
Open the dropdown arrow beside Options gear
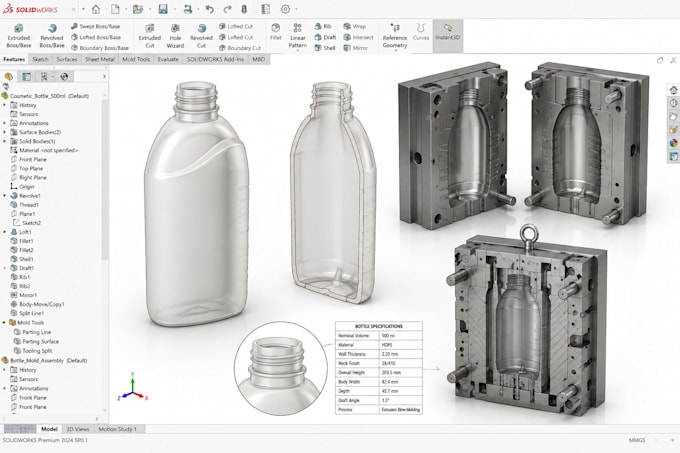[x=296, y=9]
